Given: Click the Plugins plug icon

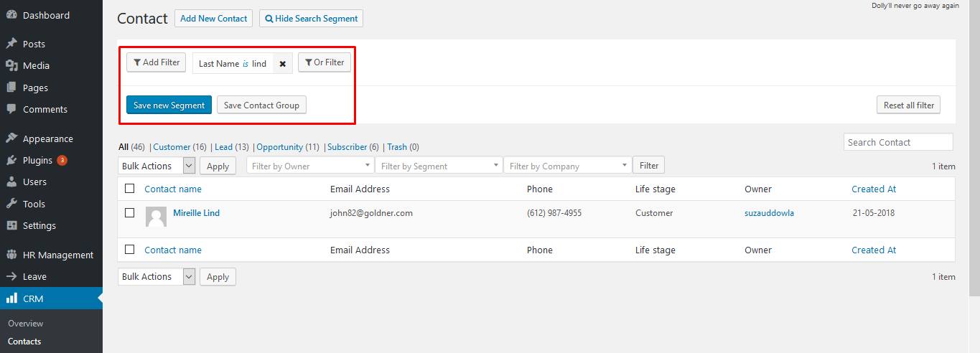Looking at the screenshot, I should point(11,161).
